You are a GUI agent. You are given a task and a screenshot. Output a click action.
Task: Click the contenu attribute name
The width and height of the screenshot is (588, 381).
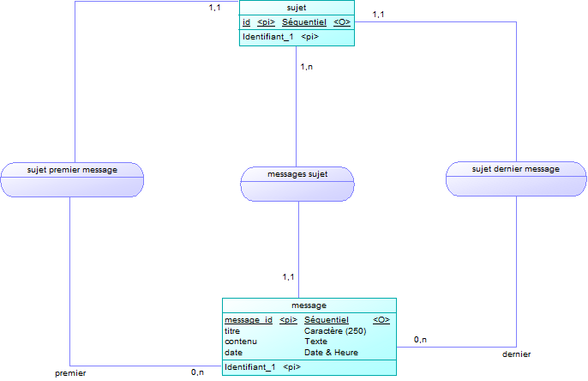pos(240,342)
